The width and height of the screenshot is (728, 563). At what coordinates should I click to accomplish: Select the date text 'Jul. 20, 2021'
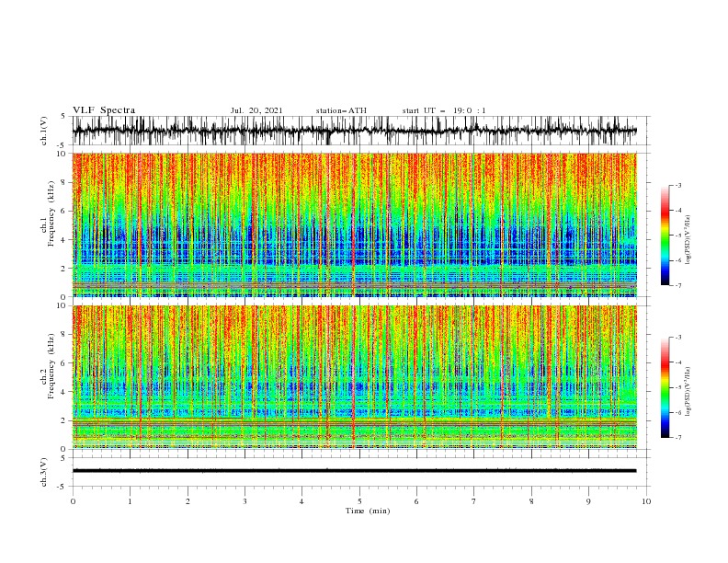point(256,110)
